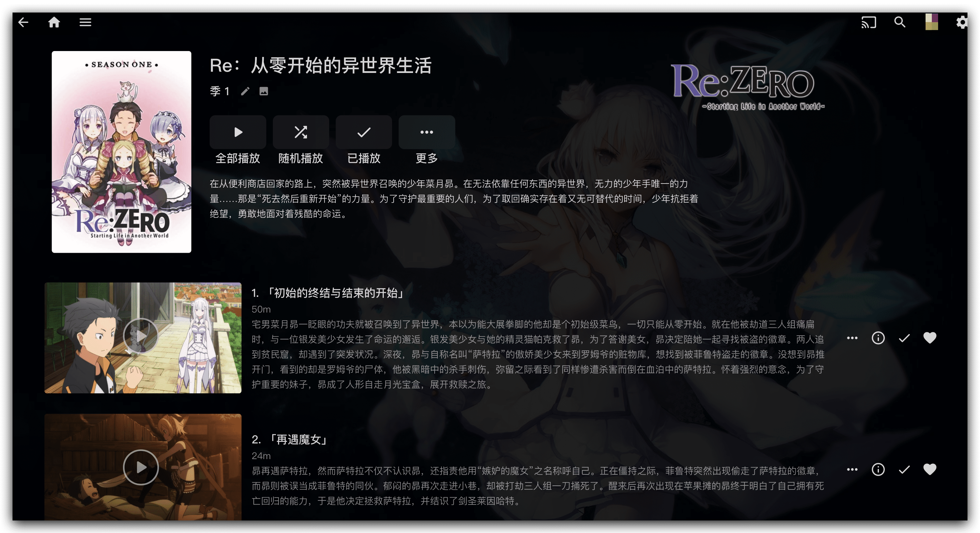The height and width of the screenshot is (533, 980).
Task: Show info for episode 2
Action: pos(878,469)
